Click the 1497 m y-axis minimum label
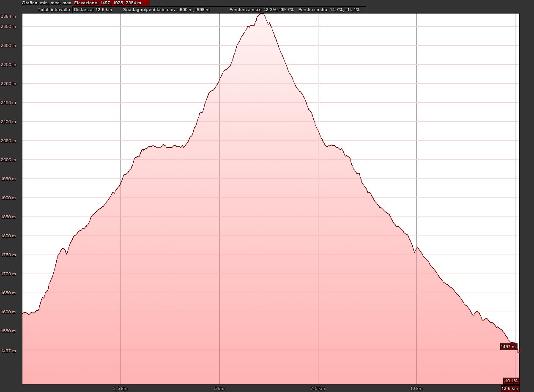The image size is (534, 392). point(8,351)
